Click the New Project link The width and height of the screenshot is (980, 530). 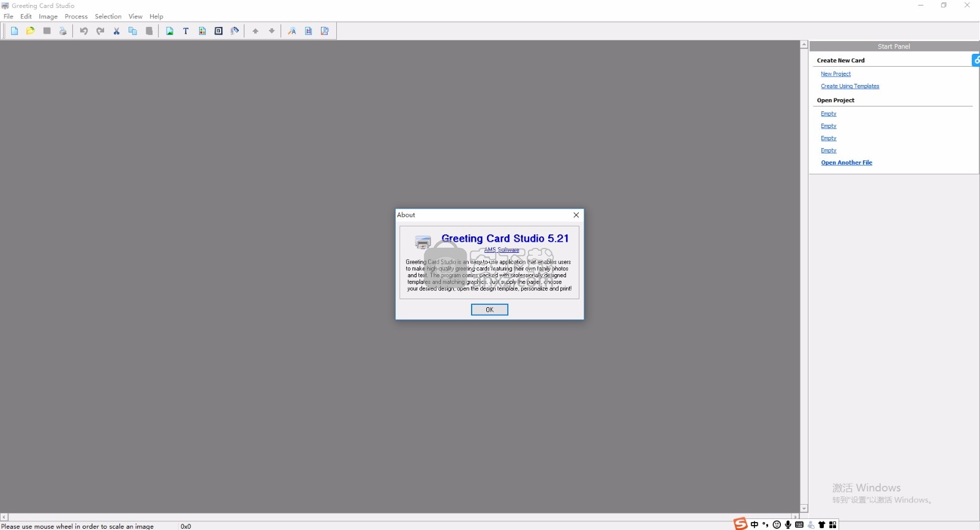835,74
